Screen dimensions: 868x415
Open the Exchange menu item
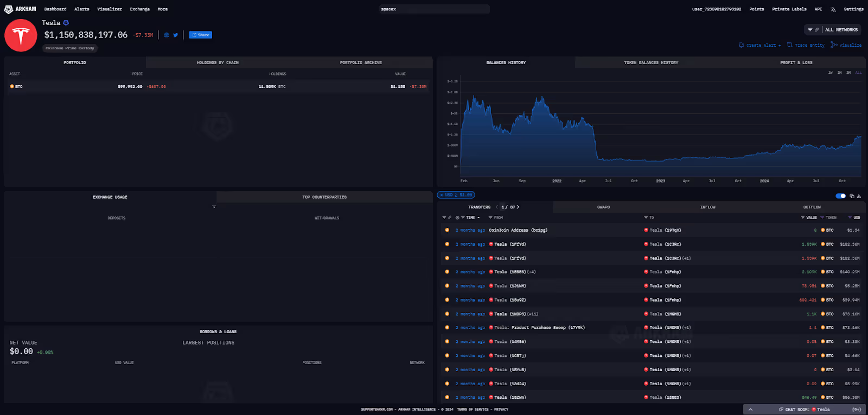(x=139, y=9)
